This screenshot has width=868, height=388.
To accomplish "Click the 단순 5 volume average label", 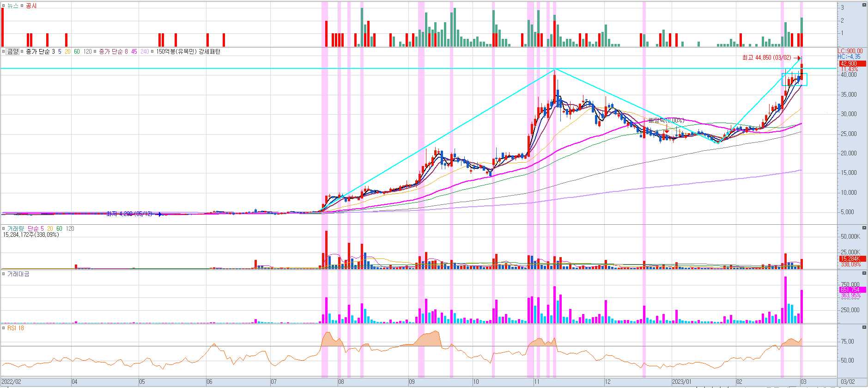I will 36,229.
